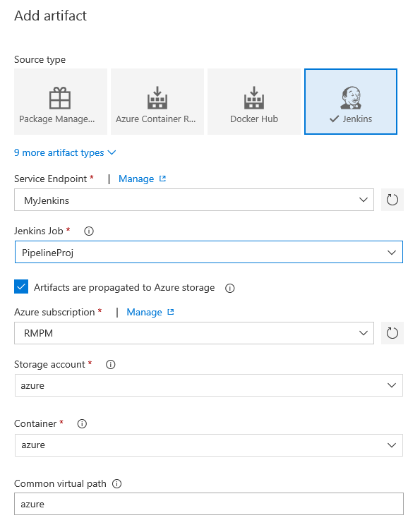Uncheck Artifacts are propagated to Azure storage
The height and width of the screenshot is (525, 420).
(x=21, y=287)
